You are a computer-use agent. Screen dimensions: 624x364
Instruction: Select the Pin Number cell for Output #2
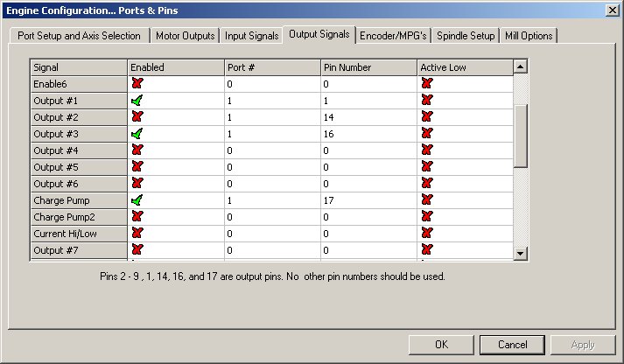pyautogui.click(x=368, y=116)
